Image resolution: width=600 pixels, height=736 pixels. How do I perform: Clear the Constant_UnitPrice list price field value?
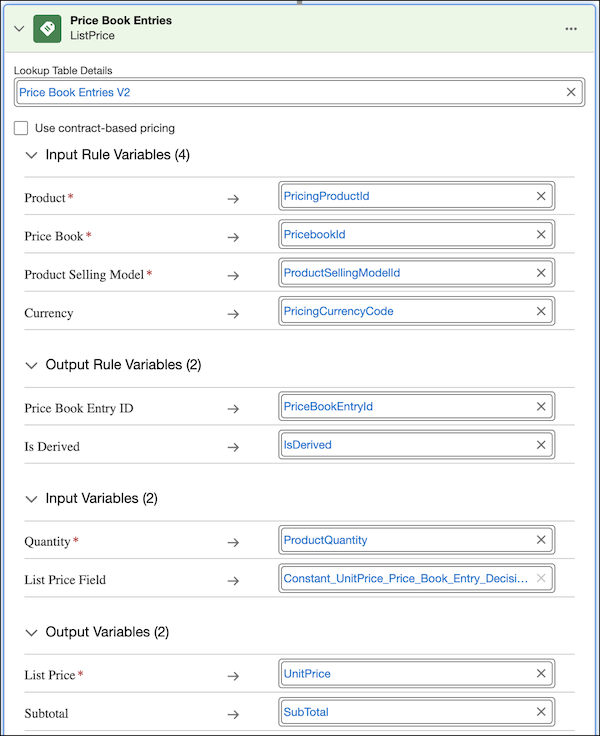coord(541,578)
